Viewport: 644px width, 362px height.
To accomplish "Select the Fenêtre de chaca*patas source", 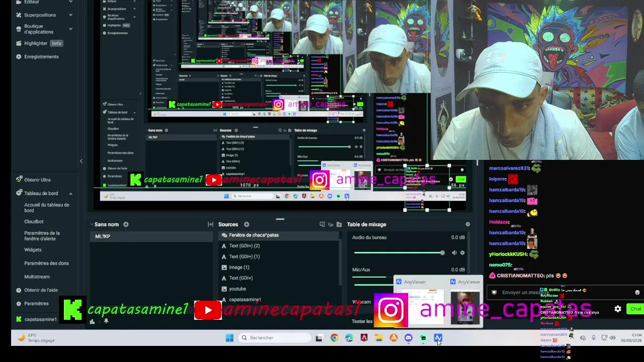I will (x=280, y=235).
